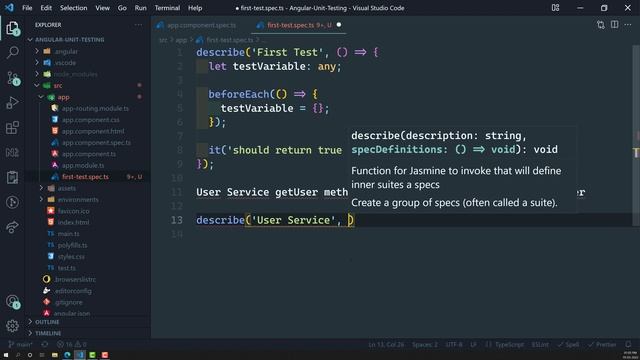Open the Source Control view icon

click(13, 78)
